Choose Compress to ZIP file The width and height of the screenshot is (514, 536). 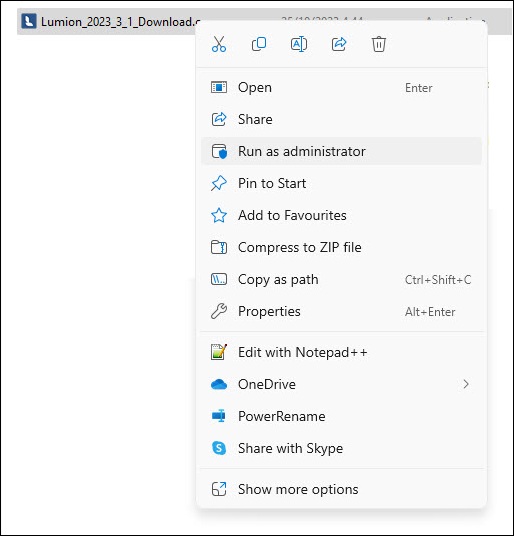pyautogui.click(x=341, y=247)
